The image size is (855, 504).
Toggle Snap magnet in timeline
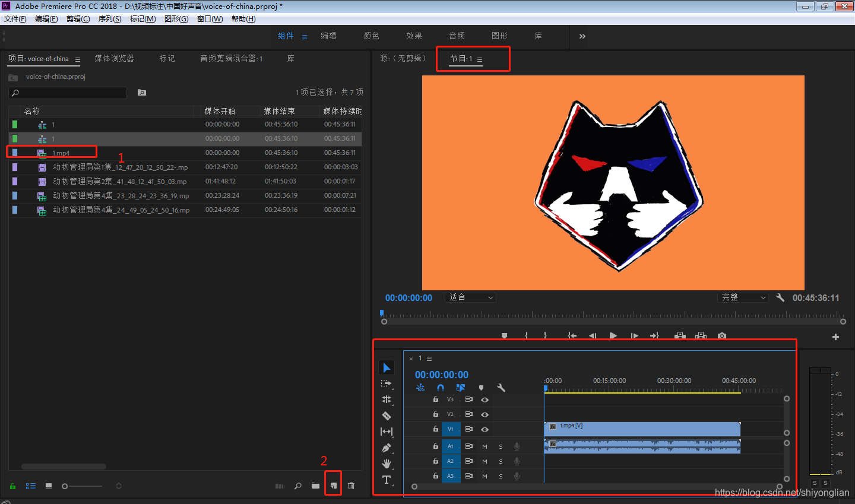click(x=441, y=388)
